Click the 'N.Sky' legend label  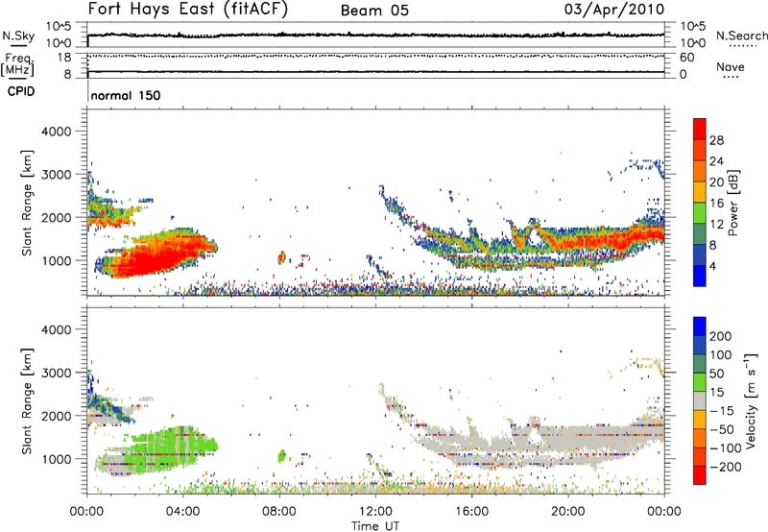(18, 36)
